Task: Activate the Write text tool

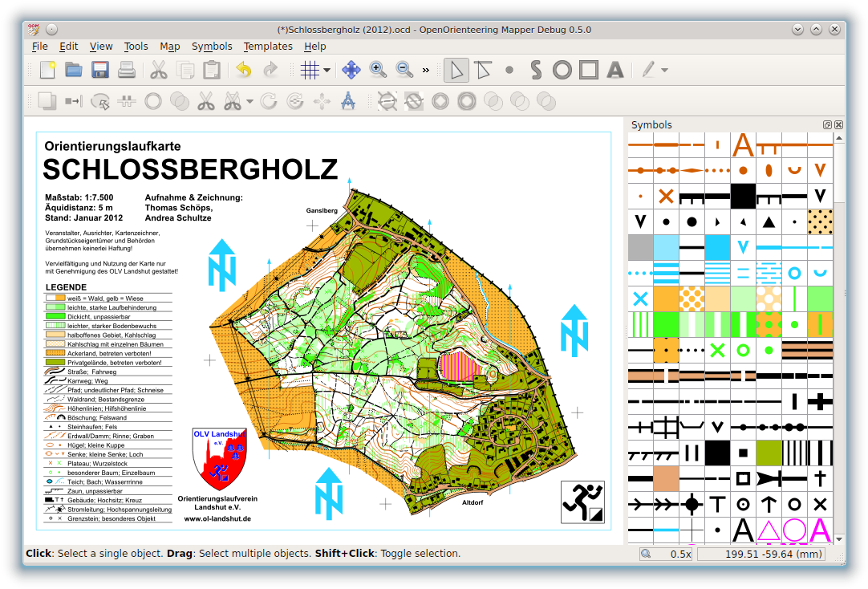Action: tap(614, 70)
